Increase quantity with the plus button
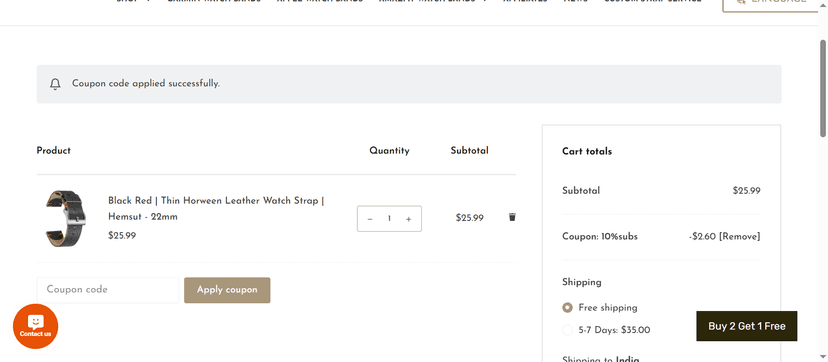 click(x=408, y=219)
